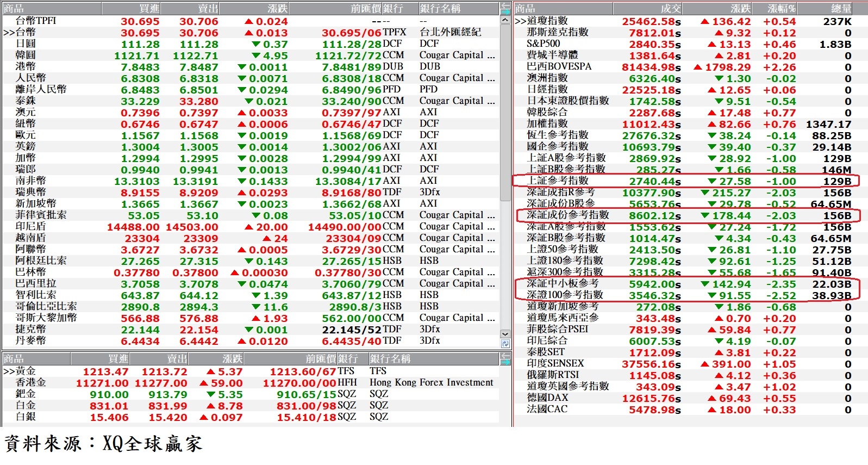Select the 新加坡幣 row
Image resolution: width=868 pixels, height=465 pixels.
click(250, 203)
